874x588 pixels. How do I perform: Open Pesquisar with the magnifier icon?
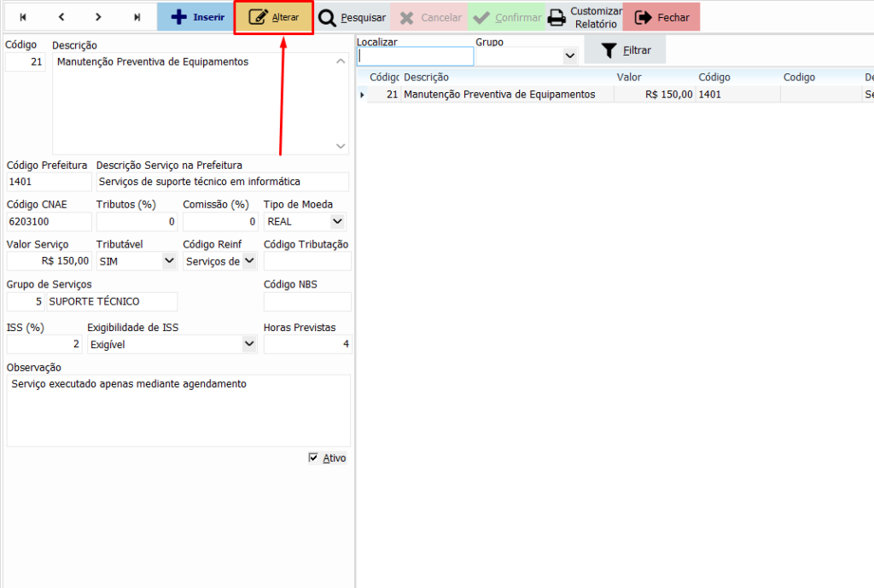point(352,17)
